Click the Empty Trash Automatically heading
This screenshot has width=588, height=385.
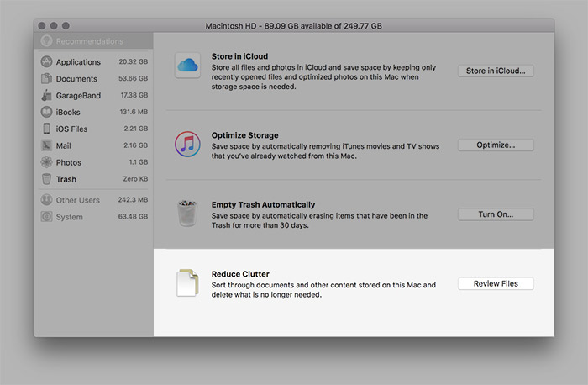[263, 204]
